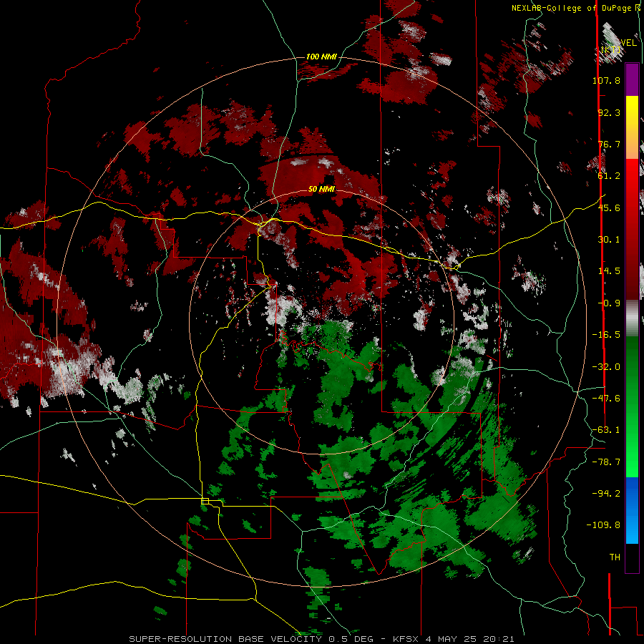Click the 76.7 velocity scale value

point(609,144)
